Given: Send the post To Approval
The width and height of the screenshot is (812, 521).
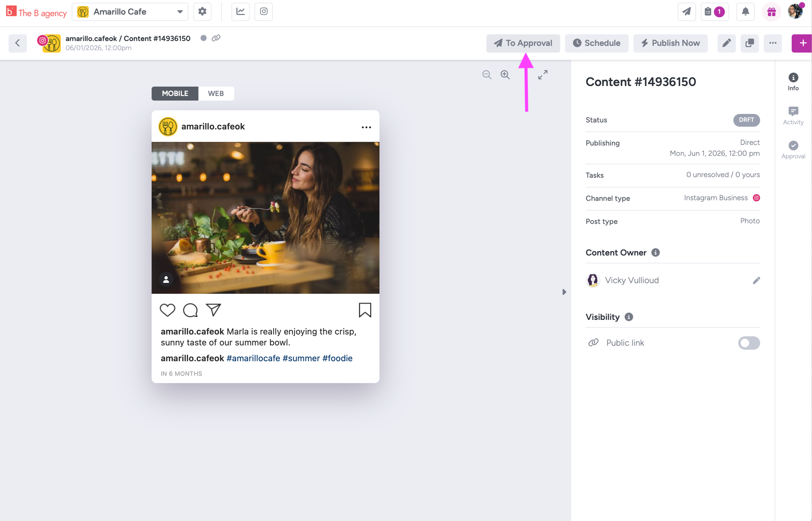Looking at the screenshot, I should [x=523, y=43].
